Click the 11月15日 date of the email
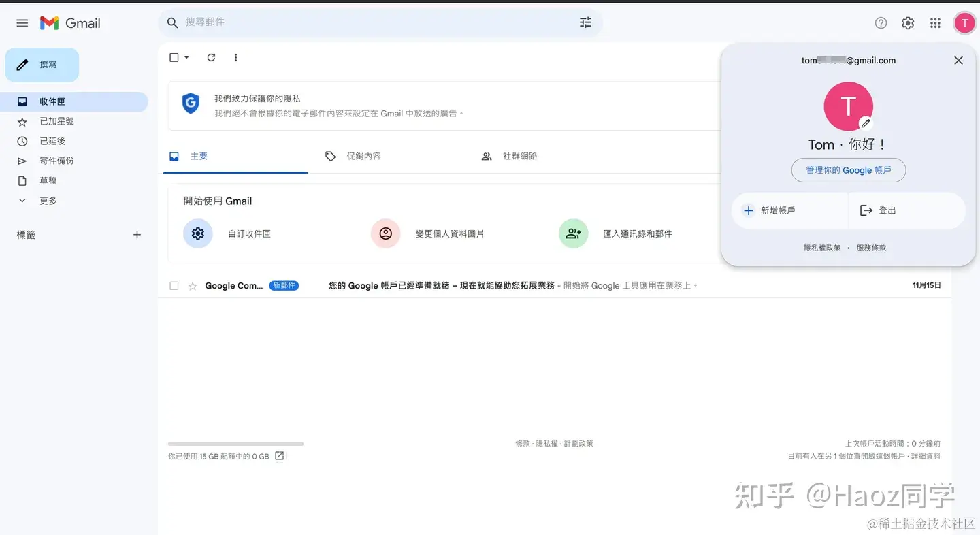Viewport: 980px width, 535px height. [926, 286]
